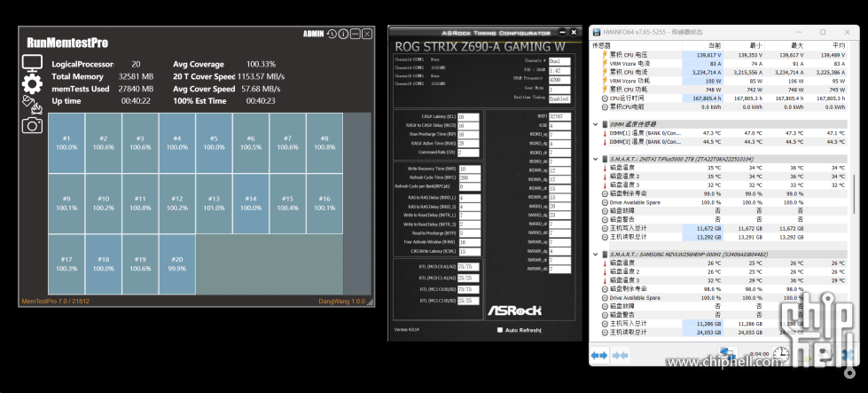Click the Gear Mode field
Viewport: 868px width, 393px height.
click(x=559, y=89)
